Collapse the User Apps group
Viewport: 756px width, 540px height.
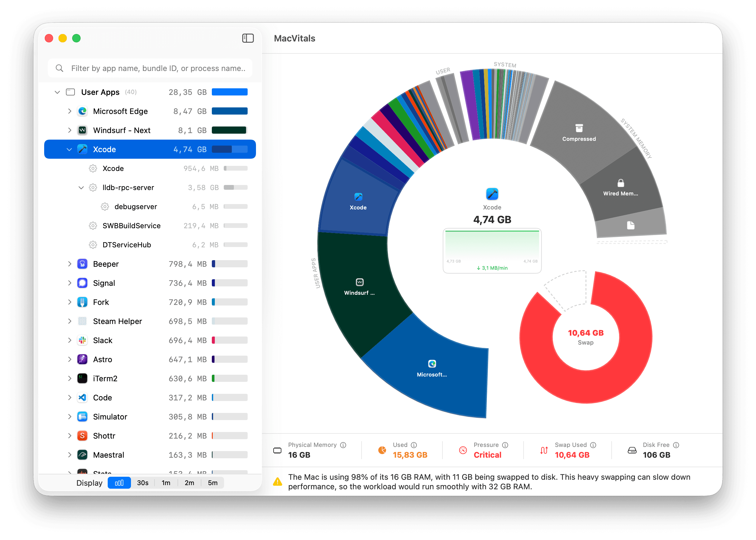[x=57, y=92]
